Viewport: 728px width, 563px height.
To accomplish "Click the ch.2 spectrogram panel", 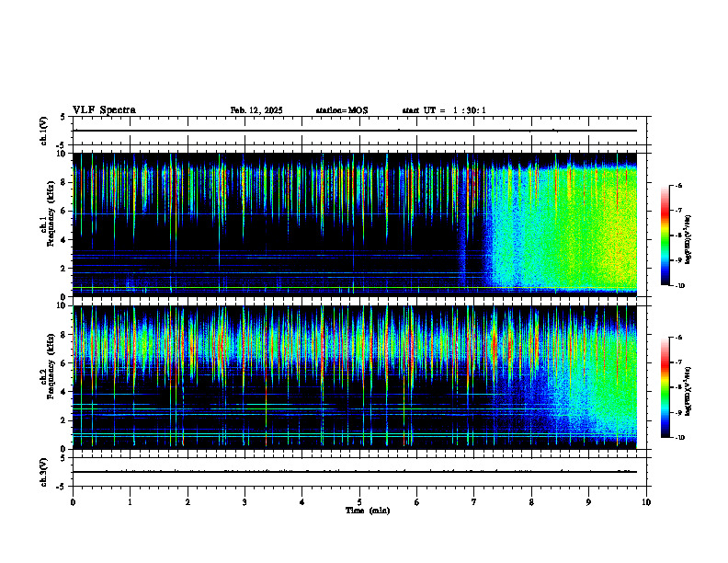I will [354, 377].
